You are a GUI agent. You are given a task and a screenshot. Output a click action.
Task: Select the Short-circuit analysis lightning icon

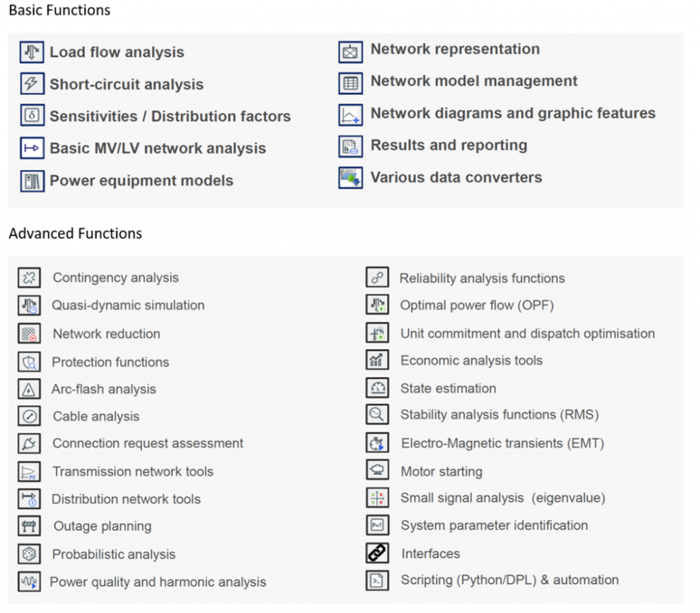[x=31, y=83]
